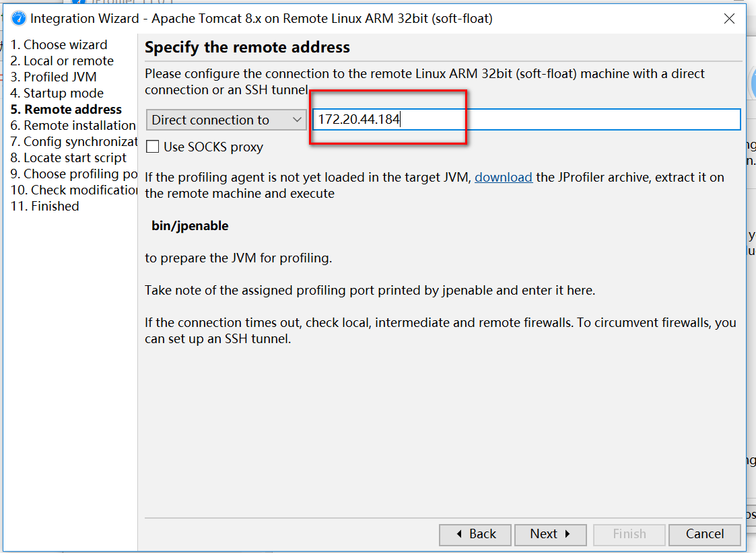756x553 pixels.
Task: Select step 6. Remote installation
Action: pos(73,126)
